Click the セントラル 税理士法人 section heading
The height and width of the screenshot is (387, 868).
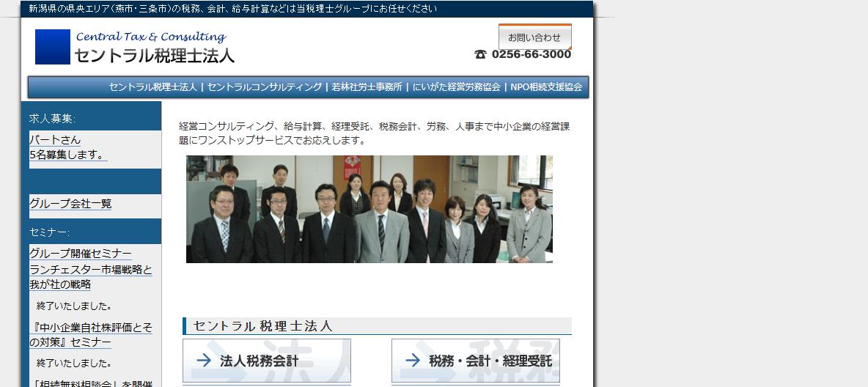pyautogui.click(x=263, y=326)
